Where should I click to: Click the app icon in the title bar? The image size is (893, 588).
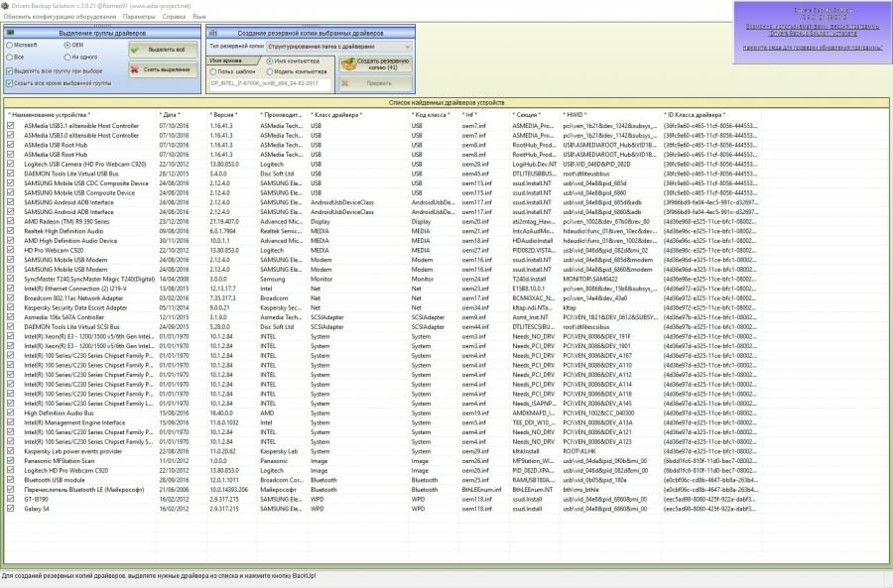coord(5,6)
